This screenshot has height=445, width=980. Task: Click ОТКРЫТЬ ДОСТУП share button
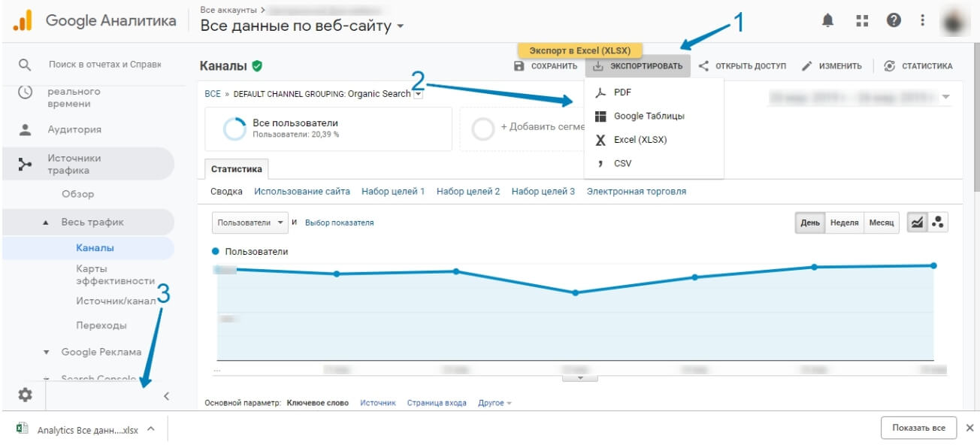click(x=742, y=66)
